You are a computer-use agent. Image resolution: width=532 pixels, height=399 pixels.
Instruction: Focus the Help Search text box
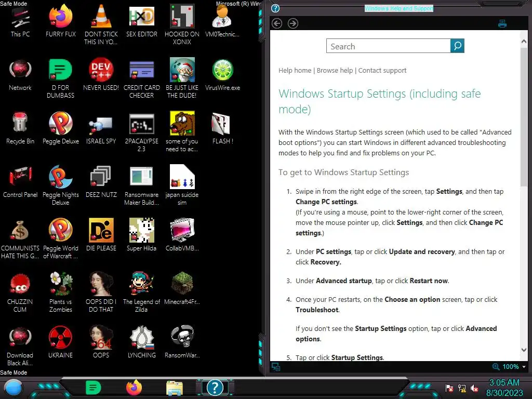pos(388,46)
